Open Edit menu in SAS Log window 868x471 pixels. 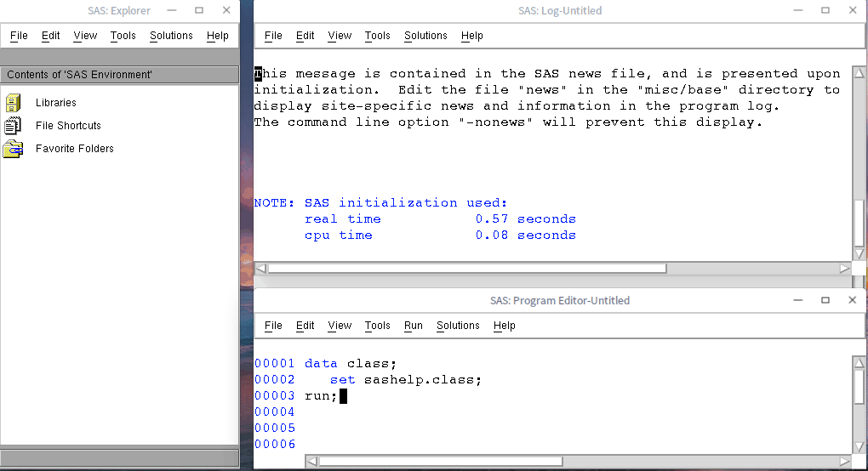point(305,36)
